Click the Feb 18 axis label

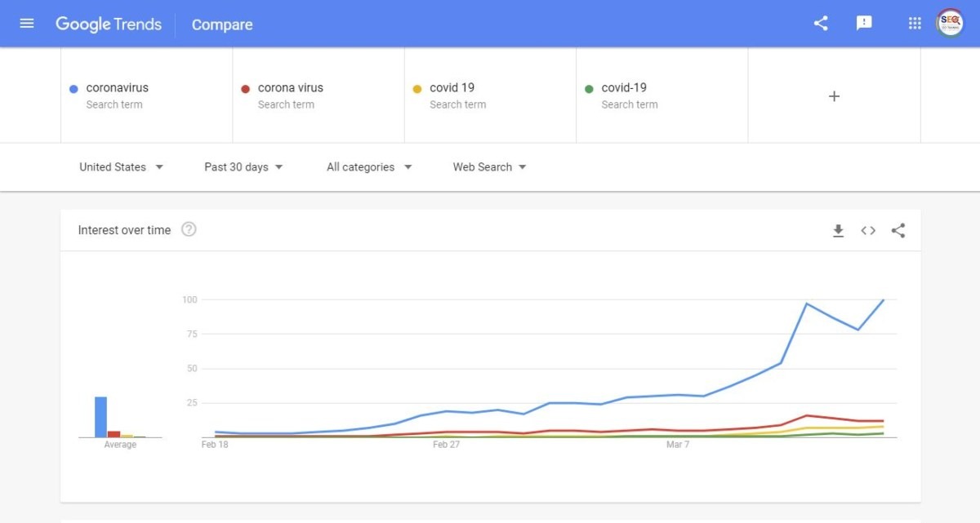[215, 445]
